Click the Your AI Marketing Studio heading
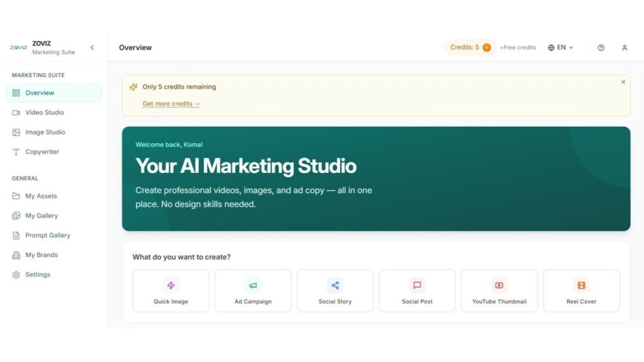Viewport: 644px width, 362px height. 246,166
